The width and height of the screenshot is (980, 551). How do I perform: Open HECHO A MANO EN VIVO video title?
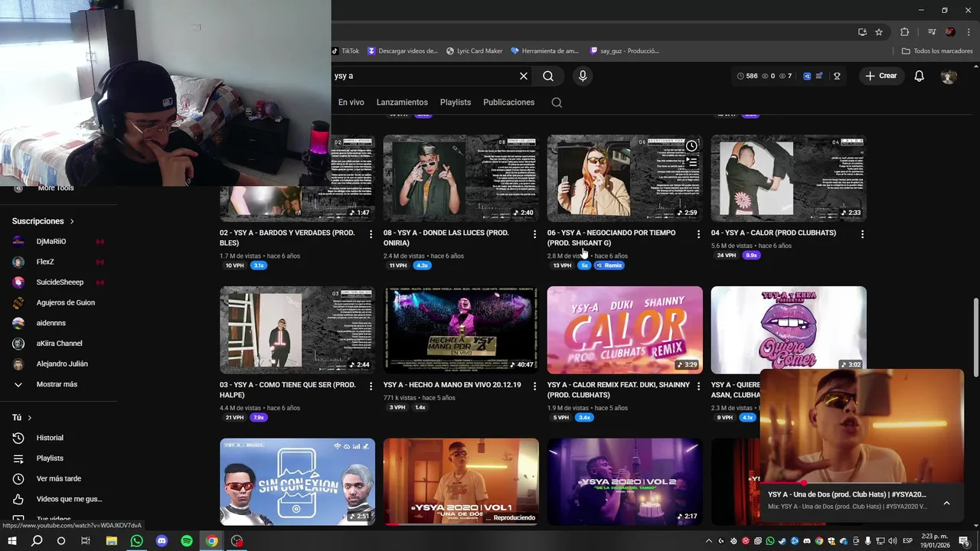(452, 385)
